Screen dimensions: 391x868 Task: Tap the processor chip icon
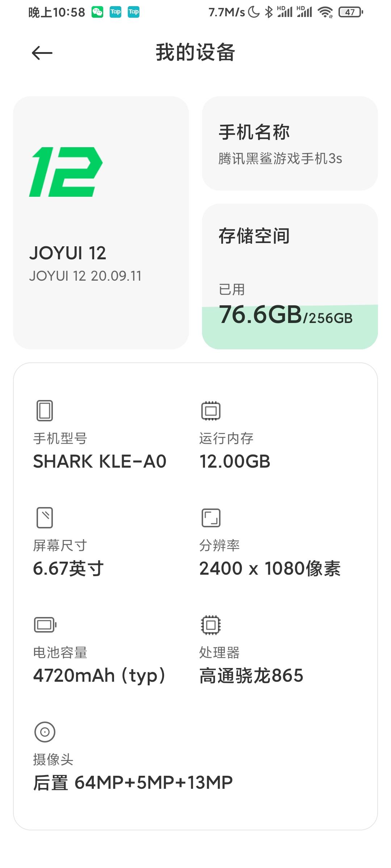[x=211, y=625]
